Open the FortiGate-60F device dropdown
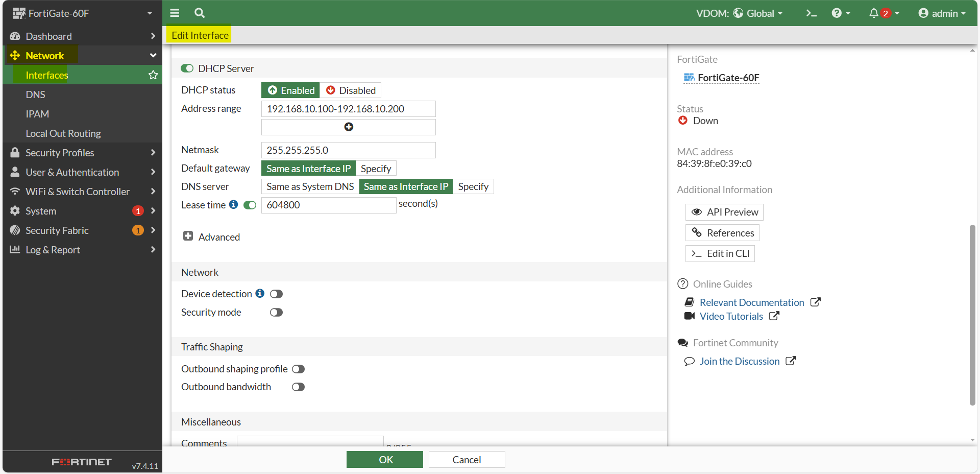This screenshot has height=474, width=980. click(150, 13)
